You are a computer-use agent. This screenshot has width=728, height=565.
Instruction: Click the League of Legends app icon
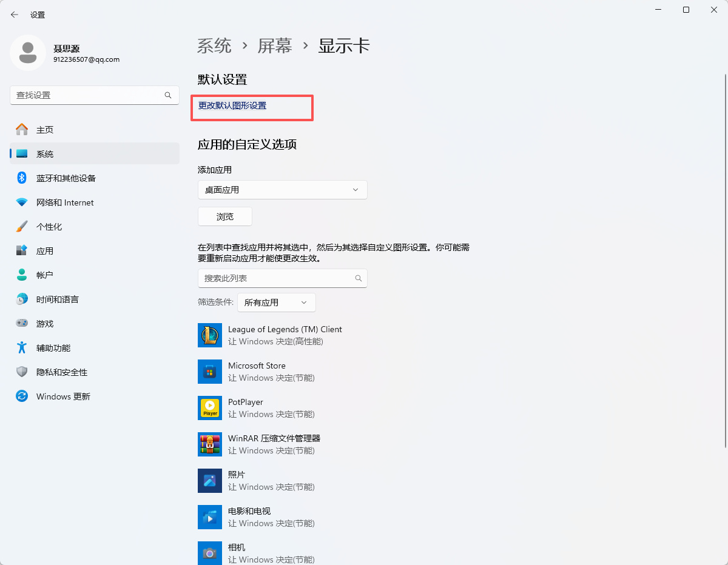tap(210, 335)
